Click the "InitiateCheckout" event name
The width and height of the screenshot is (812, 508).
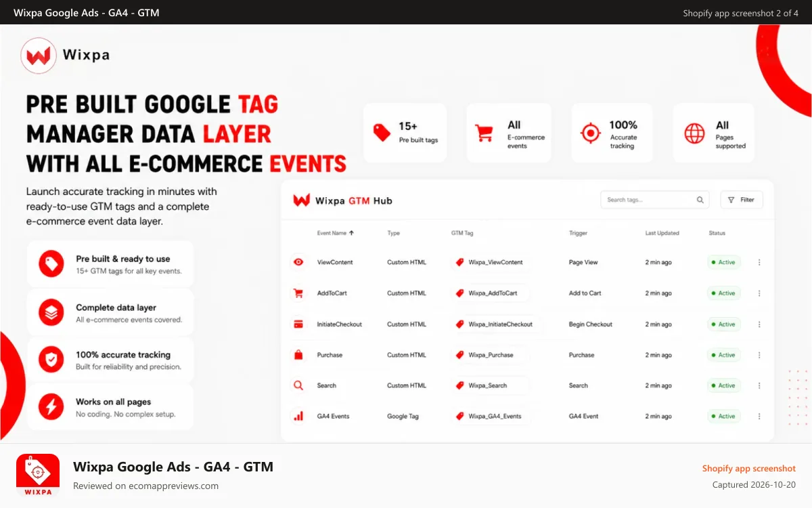(x=339, y=324)
